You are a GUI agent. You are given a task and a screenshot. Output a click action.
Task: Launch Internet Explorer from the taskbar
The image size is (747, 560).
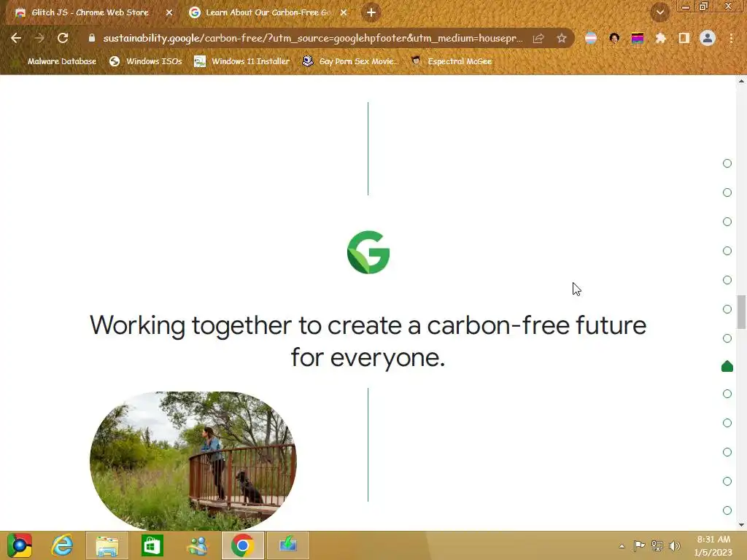pyautogui.click(x=62, y=545)
